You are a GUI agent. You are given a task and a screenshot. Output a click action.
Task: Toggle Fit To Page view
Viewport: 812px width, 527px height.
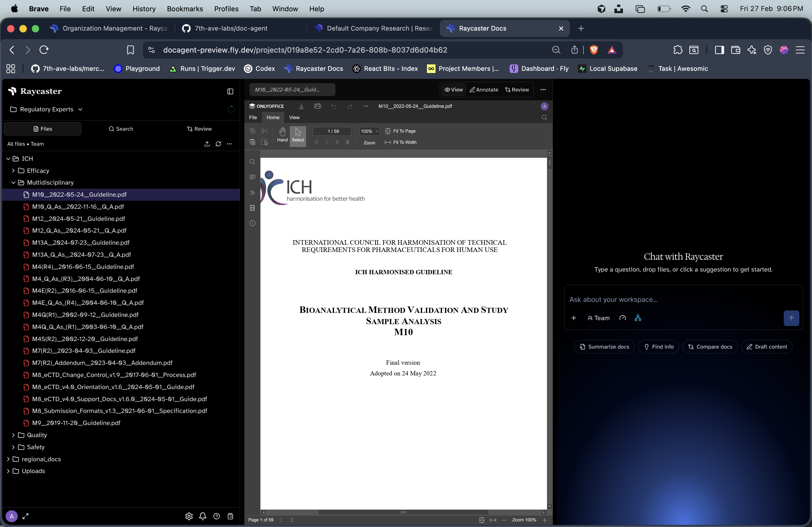tap(401, 131)
